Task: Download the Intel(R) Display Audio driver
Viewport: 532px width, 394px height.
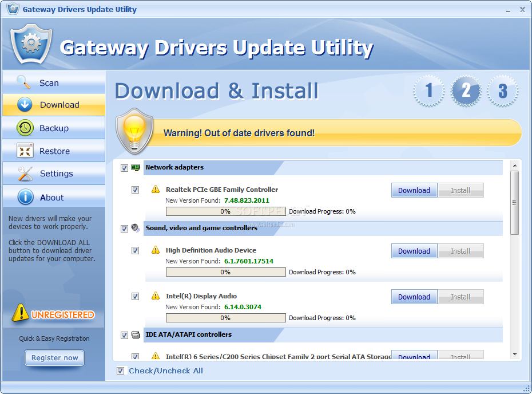Action: 414,297
